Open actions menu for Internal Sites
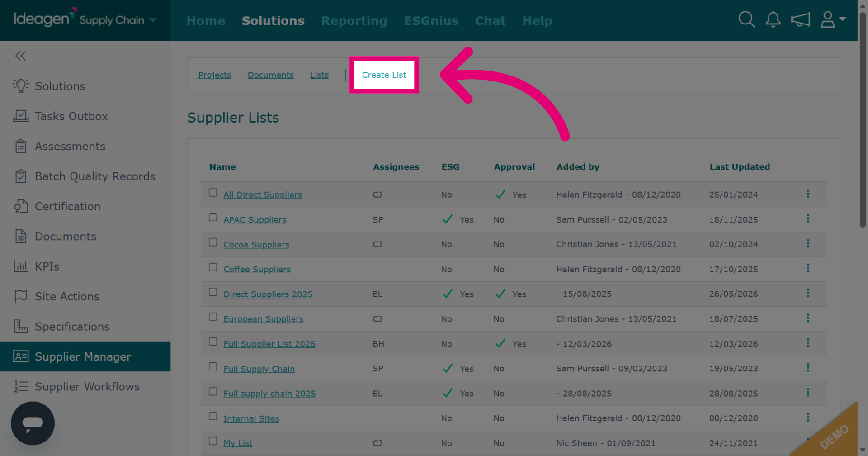Screen dimensions: 868x456 coord(808,418)
